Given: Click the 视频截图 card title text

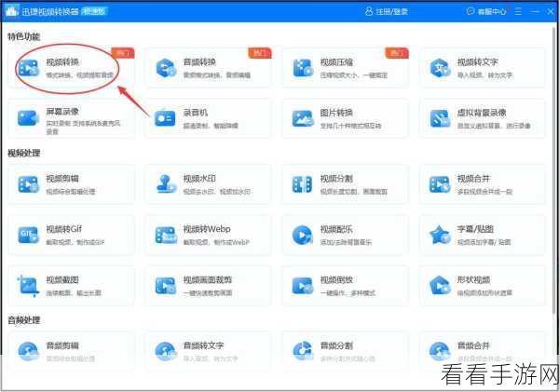Looking at the screenshot, I should (x=62, y=280).
